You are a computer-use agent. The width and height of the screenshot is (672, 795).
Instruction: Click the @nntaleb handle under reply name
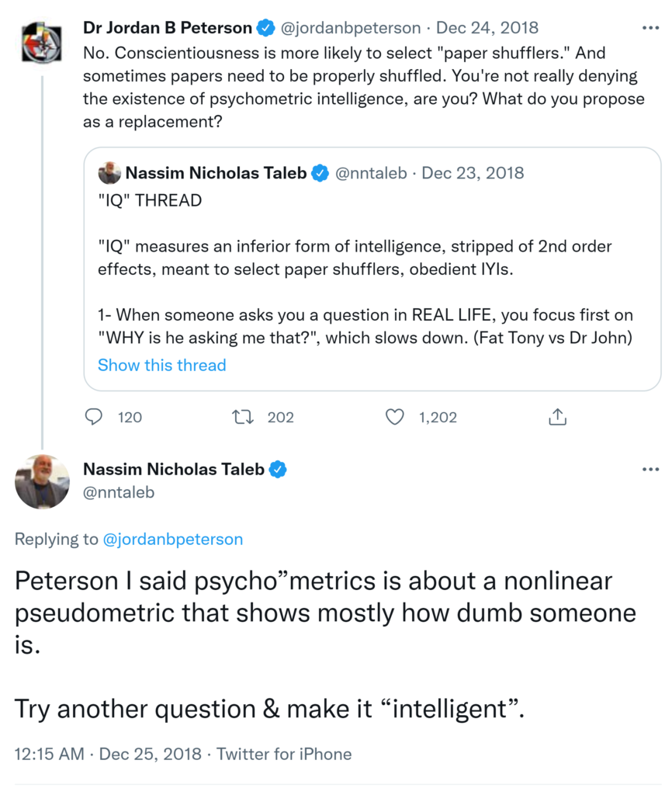tap(119, 491)
